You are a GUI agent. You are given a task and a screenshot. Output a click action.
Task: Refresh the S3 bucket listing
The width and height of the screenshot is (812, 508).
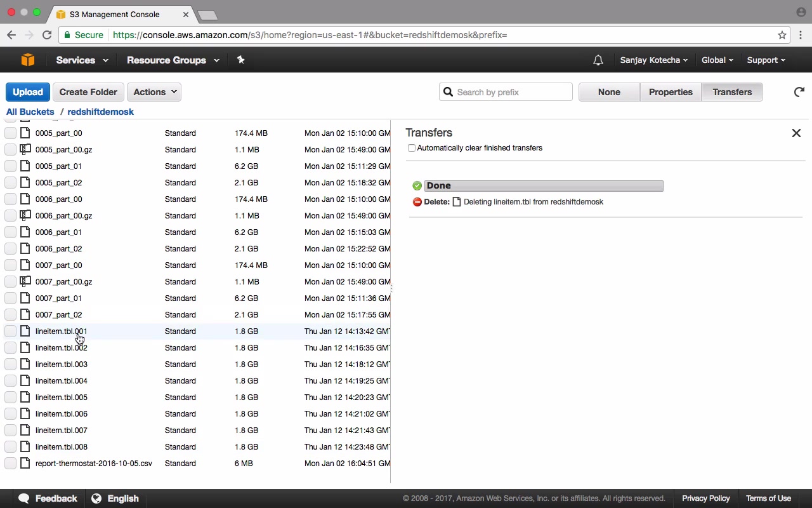(799, 92)
